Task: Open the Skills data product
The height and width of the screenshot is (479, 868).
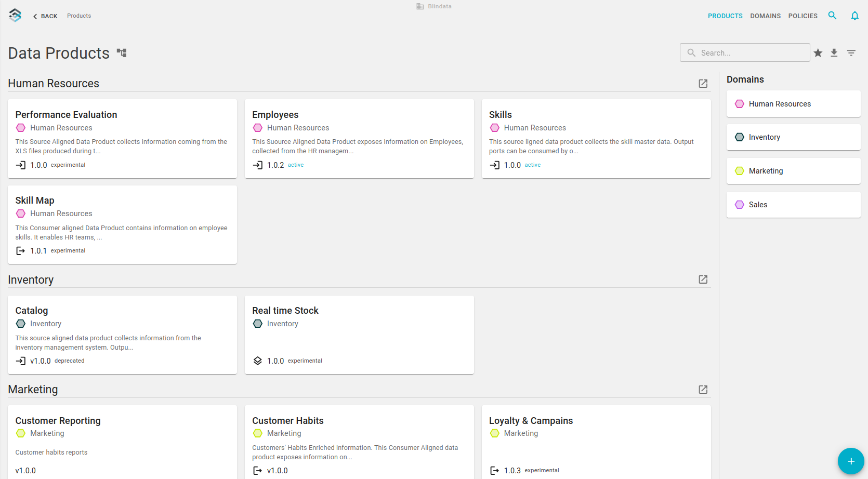Action: tap(596, 139)
